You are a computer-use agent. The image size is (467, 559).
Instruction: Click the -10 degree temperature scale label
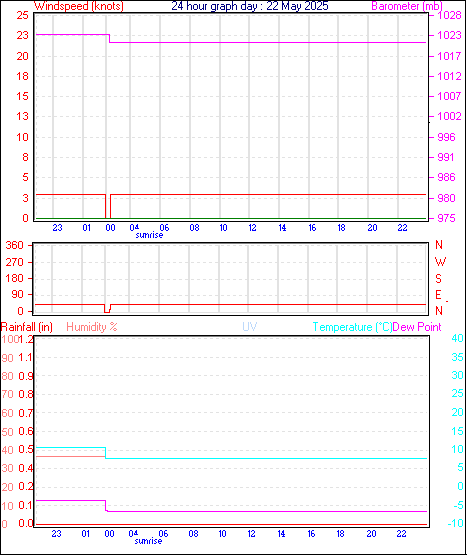coord(455,523)
